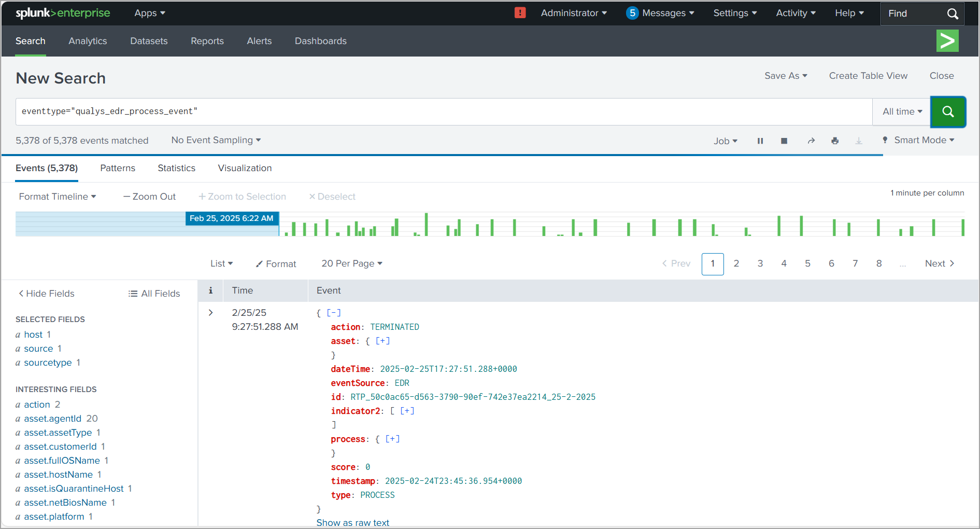This screenshot has height=529, width=980.
Task: Switch to the Statistics tab
Action: (176, 168)
